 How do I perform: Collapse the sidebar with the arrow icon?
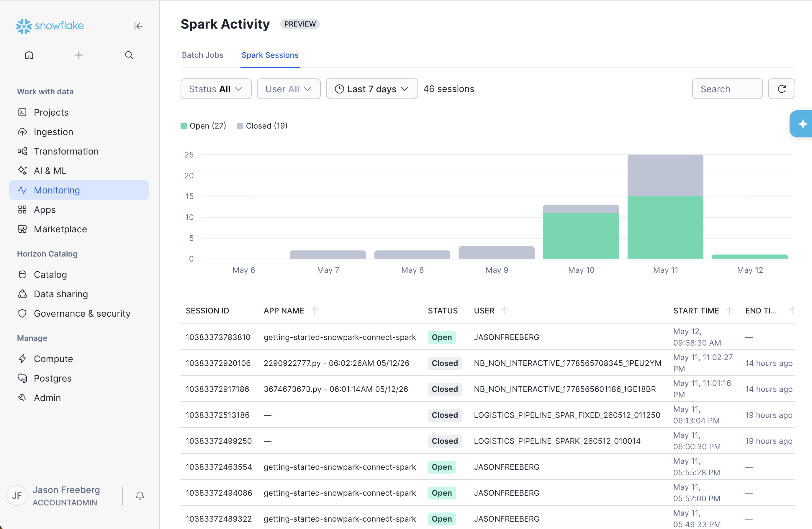138,26
